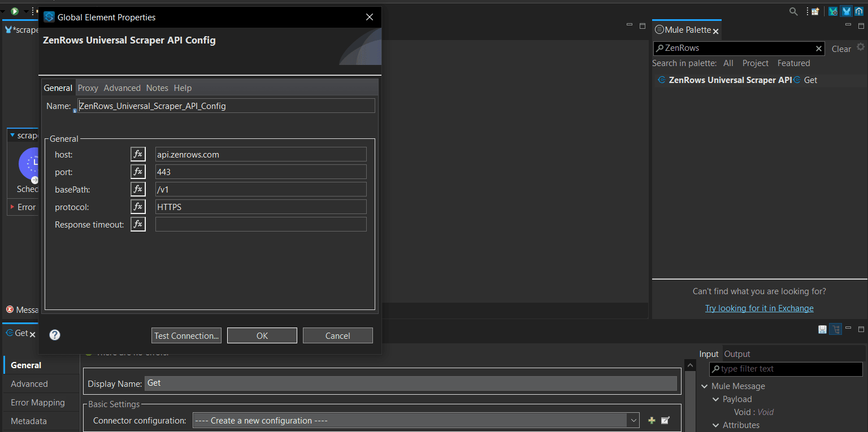Toggle the tree structure view icon

[836, 329]
